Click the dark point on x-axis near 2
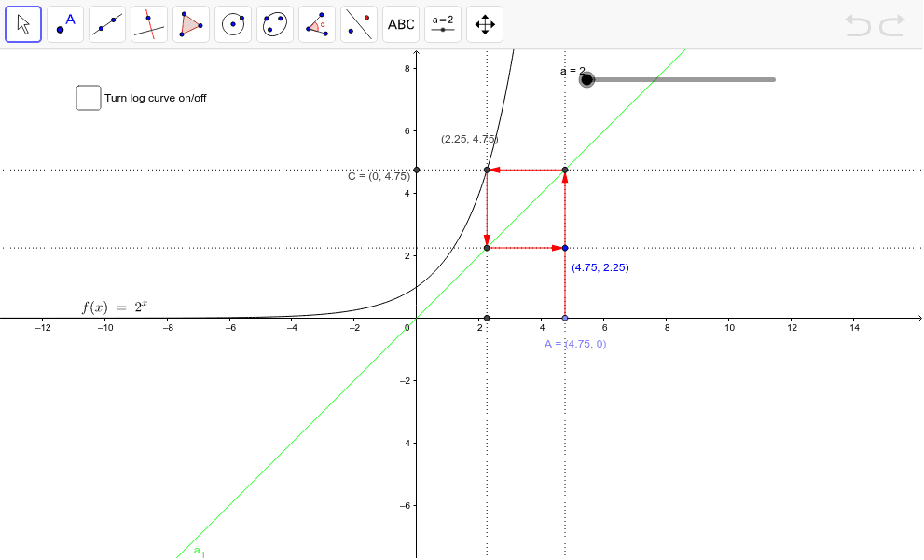This screenshot has height=560, width=924. tap(487, 318)
